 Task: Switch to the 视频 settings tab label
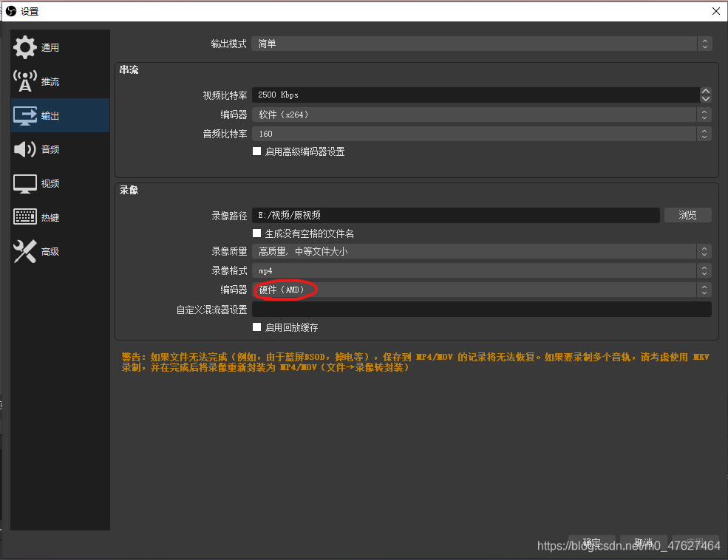click(50, 184)
